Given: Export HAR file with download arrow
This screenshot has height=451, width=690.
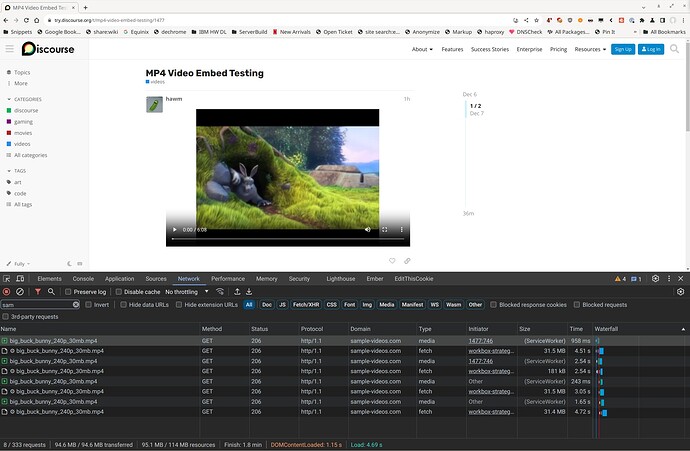Looking at the screenshot, I should tap(249, 292).
